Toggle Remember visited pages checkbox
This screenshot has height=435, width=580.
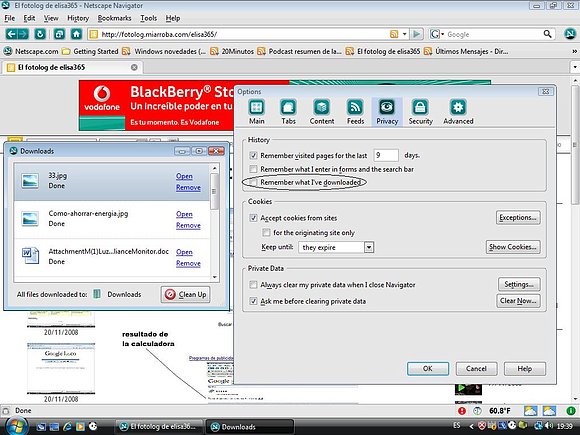point(253,155)
